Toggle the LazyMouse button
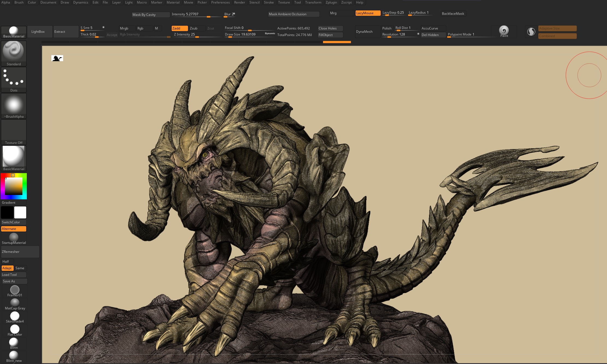Image resolution: width=607 pixels, height=364 pixels. pos(368,13)
